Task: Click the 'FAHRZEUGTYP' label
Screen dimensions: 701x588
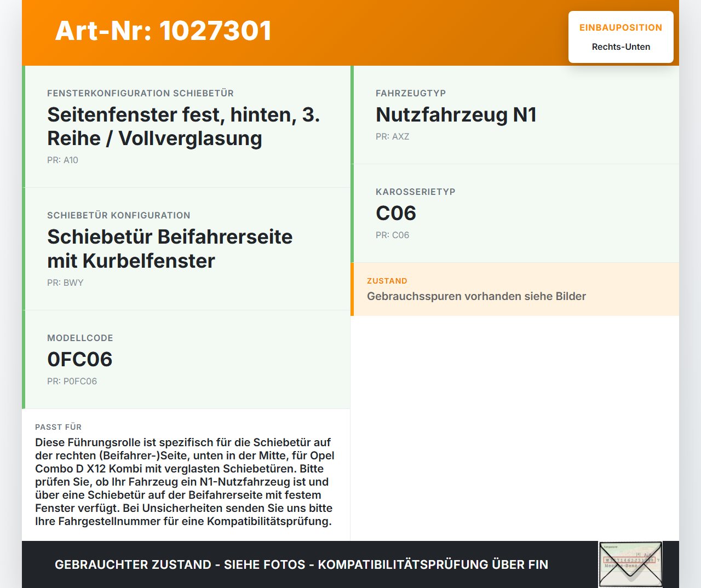Action: [x=411, y=94]
